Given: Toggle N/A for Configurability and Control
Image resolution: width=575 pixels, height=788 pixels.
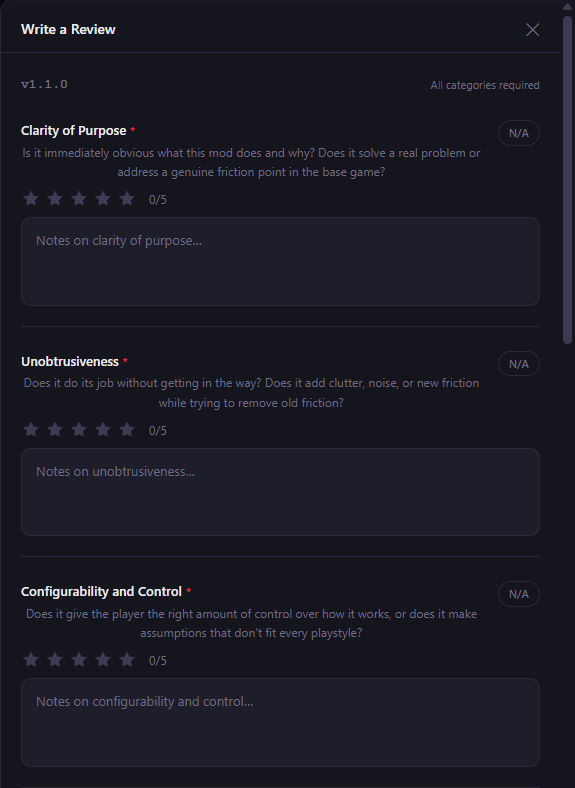Looking at the screenshot, I should (519, 594).
